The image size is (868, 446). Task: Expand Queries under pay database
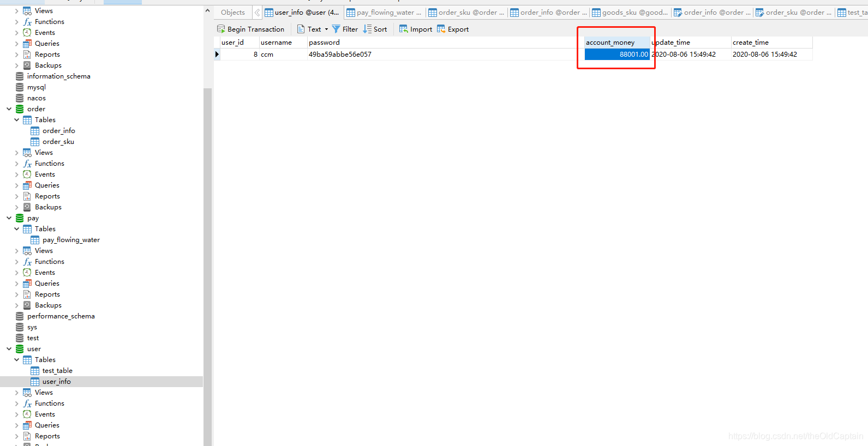coord(16,284)
